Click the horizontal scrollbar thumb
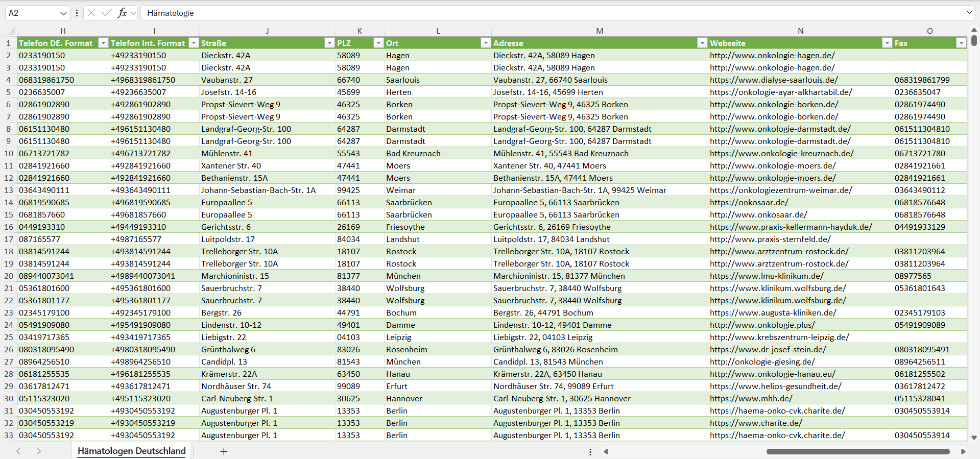980x459 pixels. pyautogui.click(x=858, y=451)
